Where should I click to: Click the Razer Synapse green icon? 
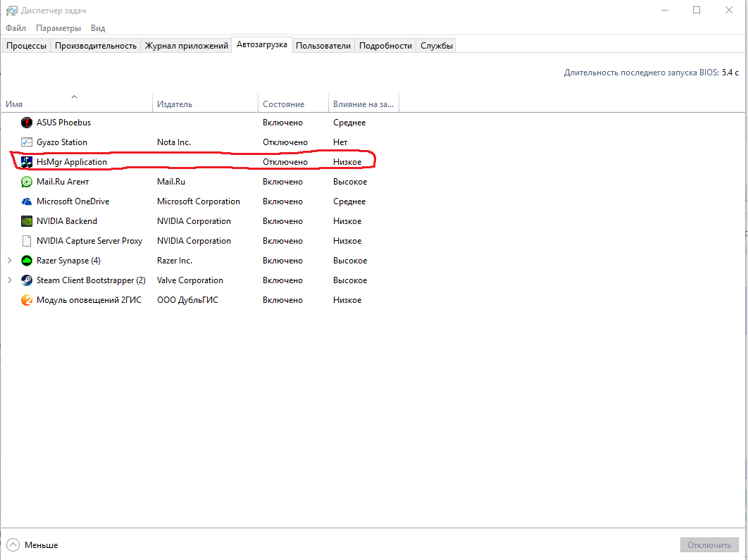pyautogui.click(x=27, y=261)
